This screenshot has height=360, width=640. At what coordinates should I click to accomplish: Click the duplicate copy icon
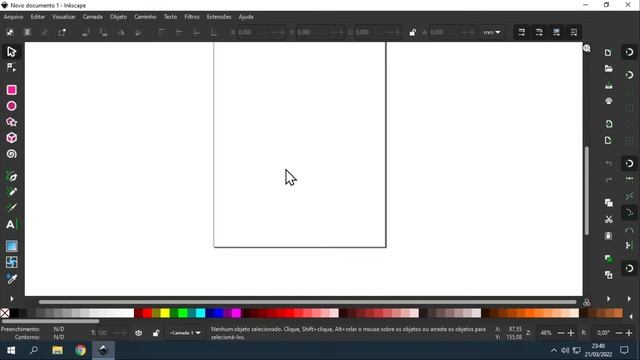609,259
